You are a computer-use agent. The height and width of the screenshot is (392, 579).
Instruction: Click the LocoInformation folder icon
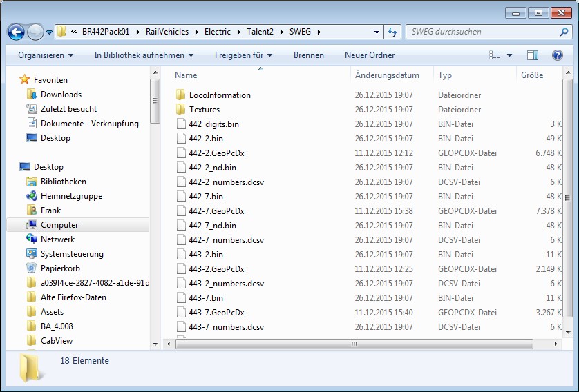tap(180, 95)
